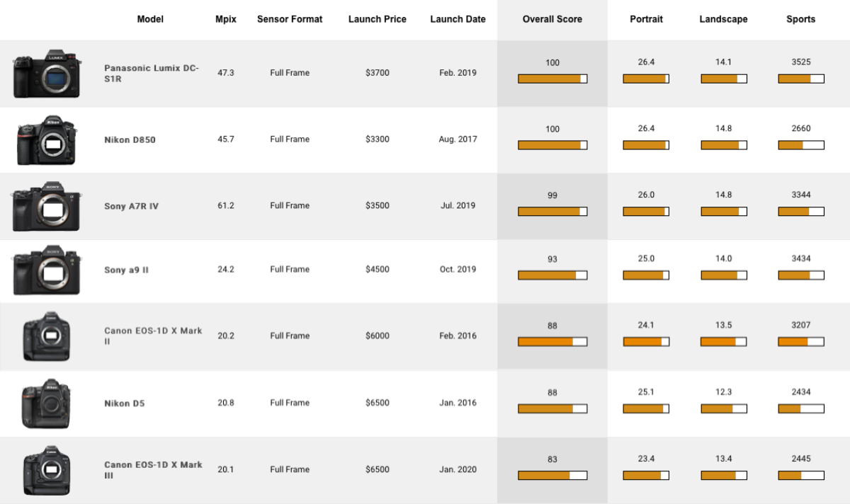This screenshot has width=850, height=504.
Task: Click the Panasonic Lumix DC-S1R camera image
Action: (47, 73)
